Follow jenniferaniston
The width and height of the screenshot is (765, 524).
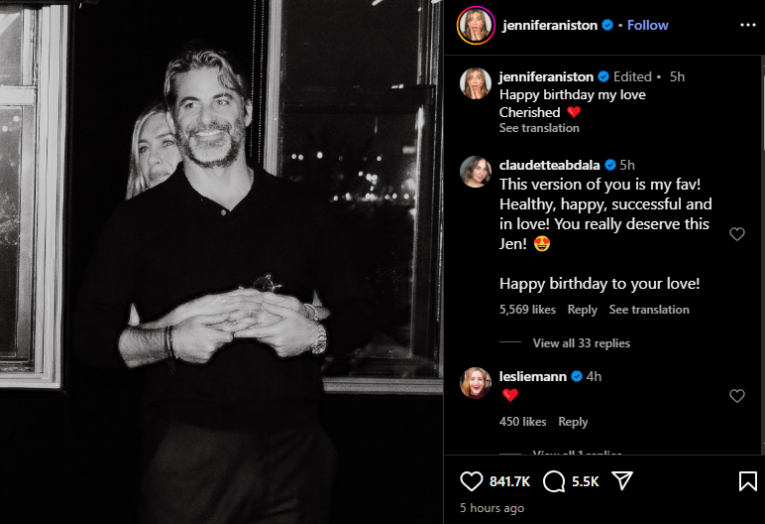point(647,25)
